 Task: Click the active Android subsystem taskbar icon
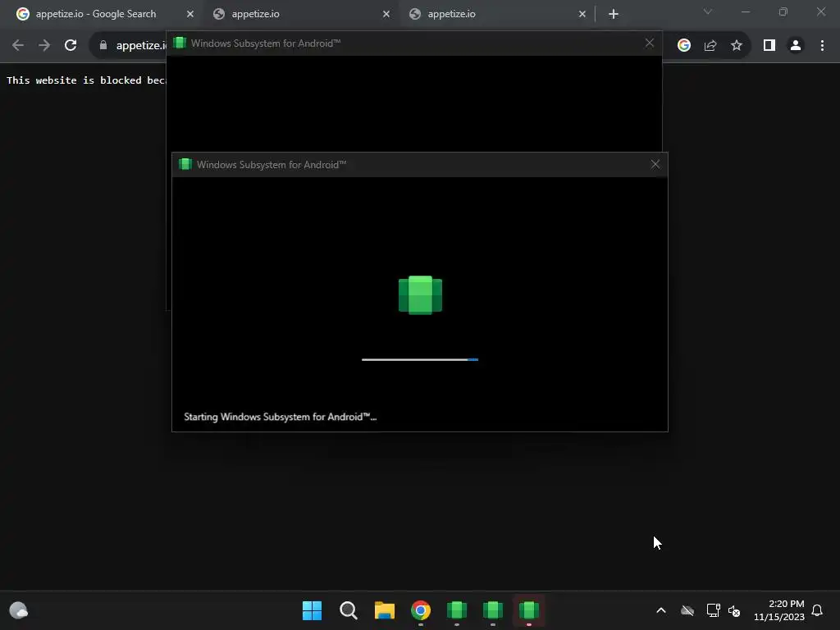click(529, 610)
